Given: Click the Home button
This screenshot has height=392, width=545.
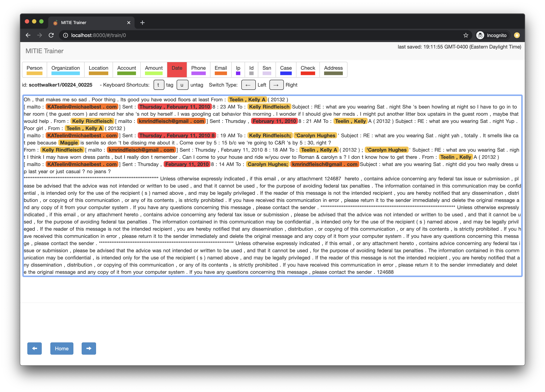Looking at the screenshot, I should pos(62,348).
